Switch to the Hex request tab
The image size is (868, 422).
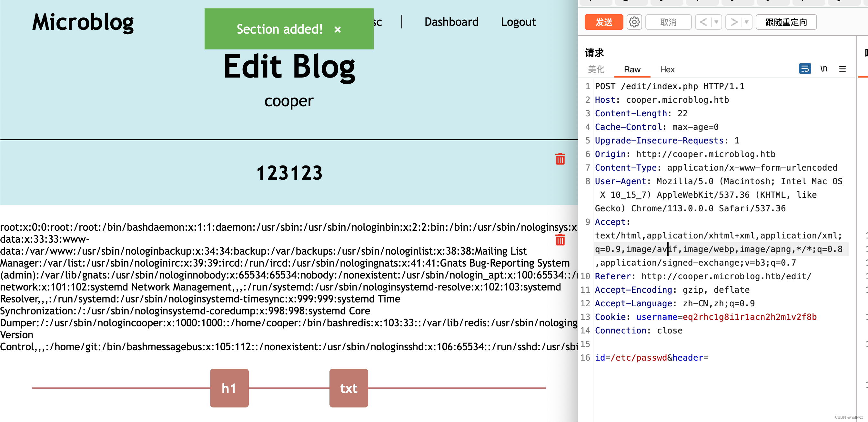(x=667, y=69)
